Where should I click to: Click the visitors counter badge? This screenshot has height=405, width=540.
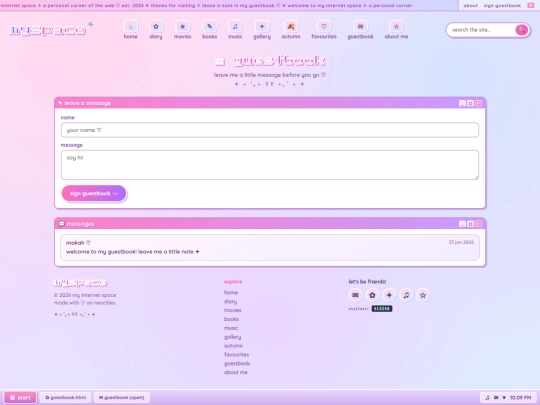tap(382, 309)
